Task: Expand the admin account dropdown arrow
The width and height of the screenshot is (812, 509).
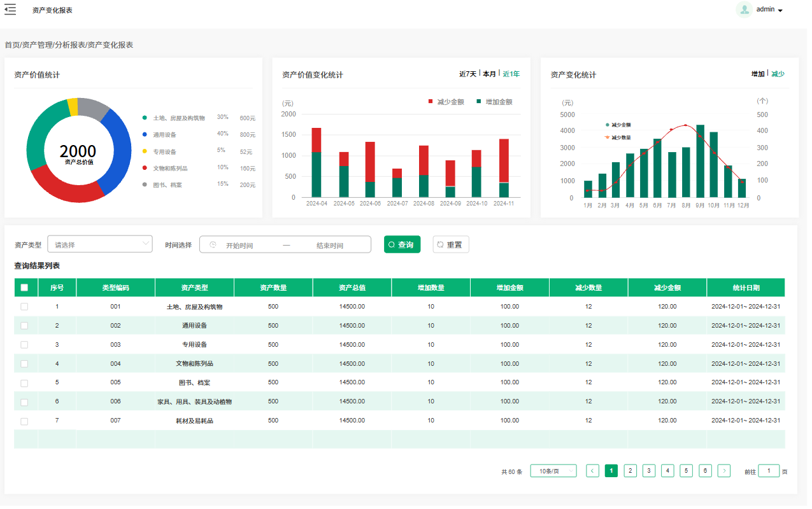Action: pos(780,11)
